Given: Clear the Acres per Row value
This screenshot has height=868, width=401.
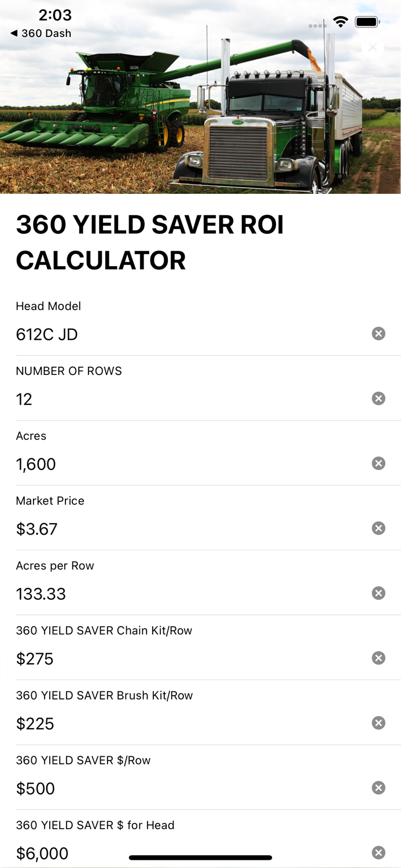Looking at the screenshot, I should pyautogui.click(x=379, y=593).
